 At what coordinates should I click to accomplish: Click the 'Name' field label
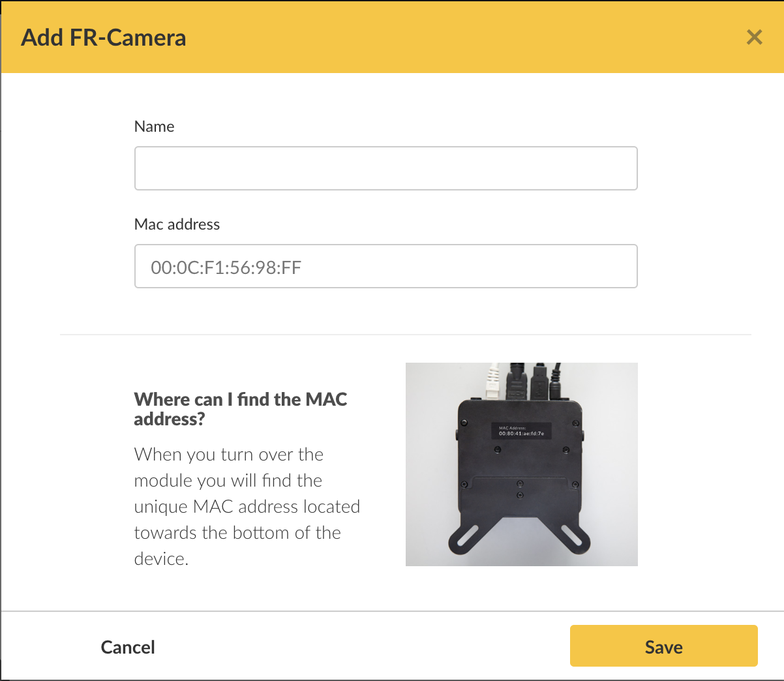(154, 127)
